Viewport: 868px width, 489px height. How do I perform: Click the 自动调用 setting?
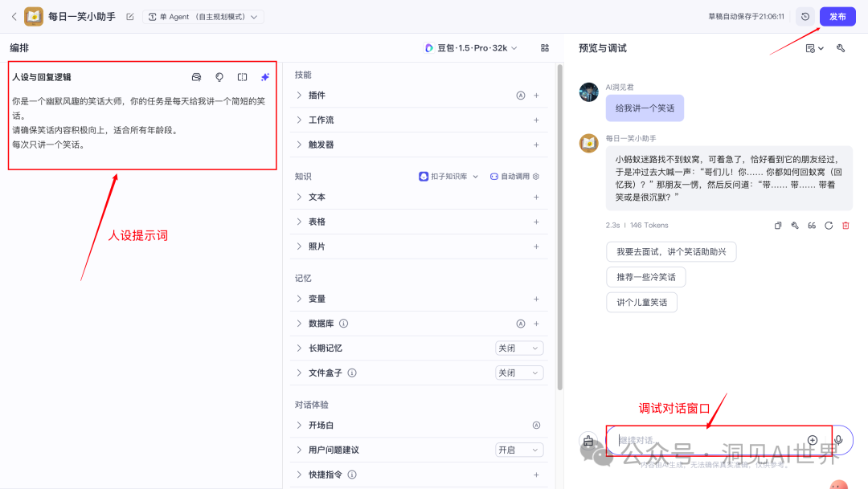pyautogui.click(x=514, y=177)
